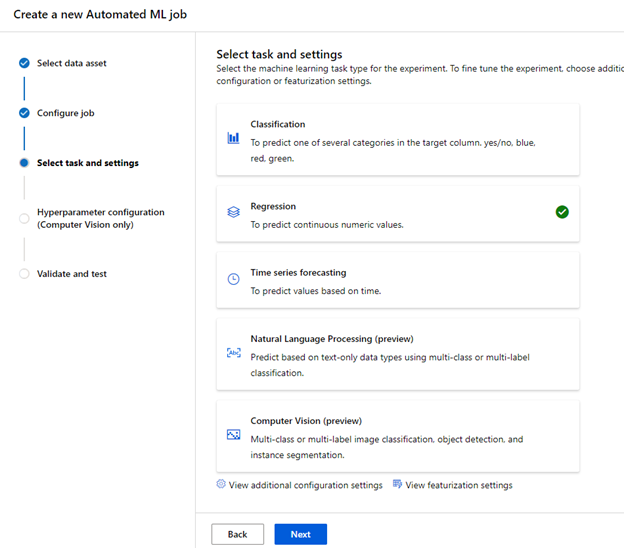
Task: Click the Time series forecasting clock icon
Action: pyautogui.click(x=233, y=279)
